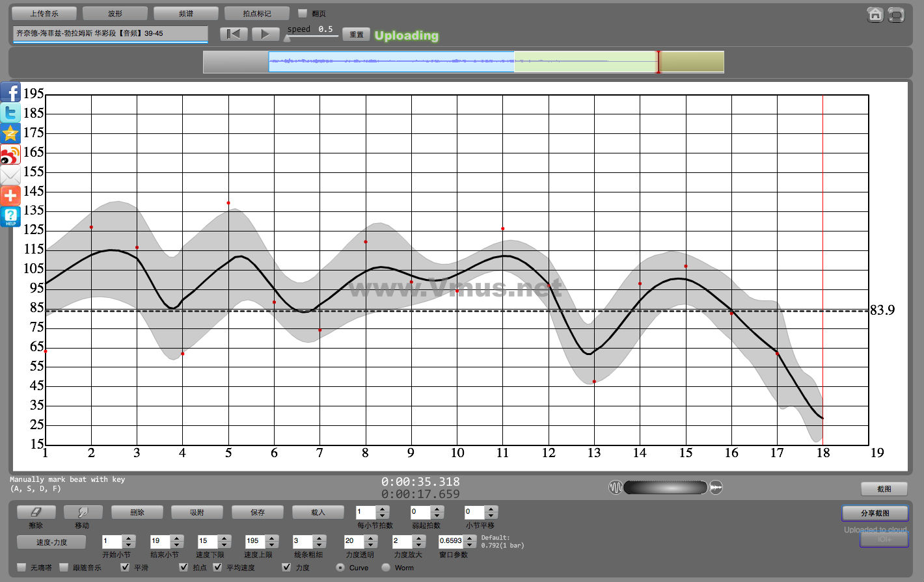
Task: Click the Weibo share icon
Action: click(x=10, y=155)
